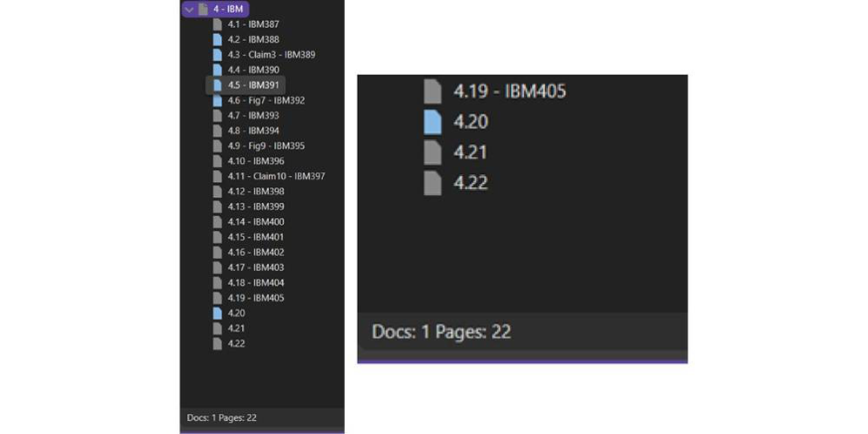Image resolution: width=868 pixels, height=434 pixels.
Task: Click the large blue 4.20 page icon in enlarged view
Action: (x=433, y=122)
